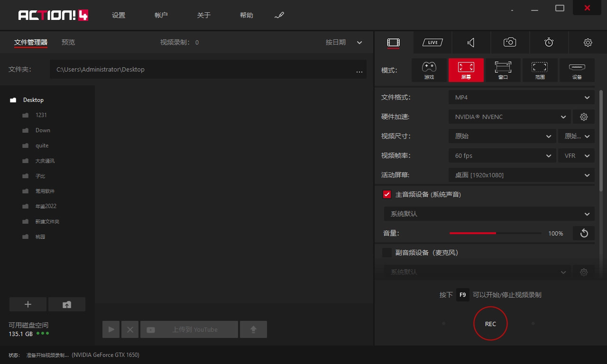Screen dimensions: 607x364
Task: Switch to 窗口 recording mode
Action: coord(503,70)
